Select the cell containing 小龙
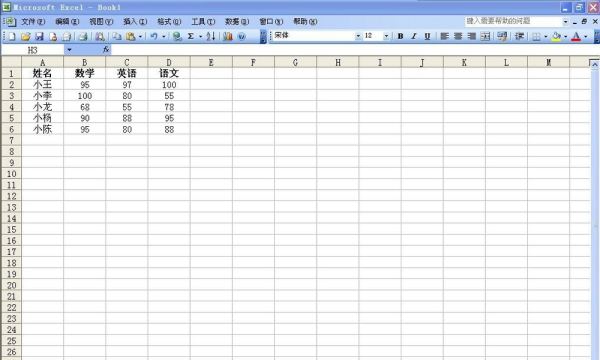This screenshot has height=360, width=600. [x=42, y=107]
